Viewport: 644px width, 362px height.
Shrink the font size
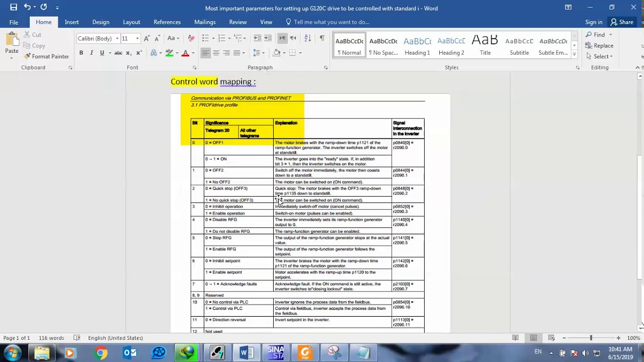pos(157,38)
